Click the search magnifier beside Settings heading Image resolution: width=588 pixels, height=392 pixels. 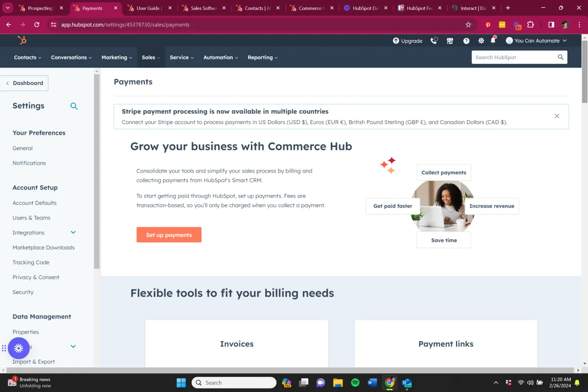point(74,106)
